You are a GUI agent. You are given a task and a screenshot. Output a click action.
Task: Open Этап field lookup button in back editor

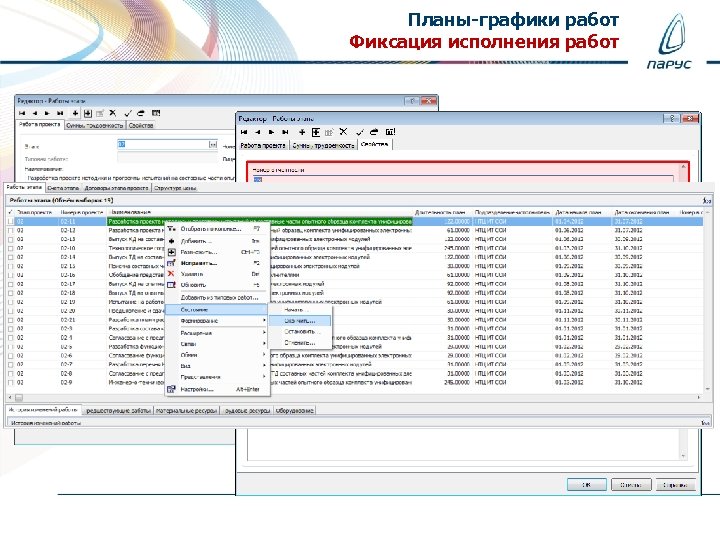pyautogui.click(x=213, y=145)
